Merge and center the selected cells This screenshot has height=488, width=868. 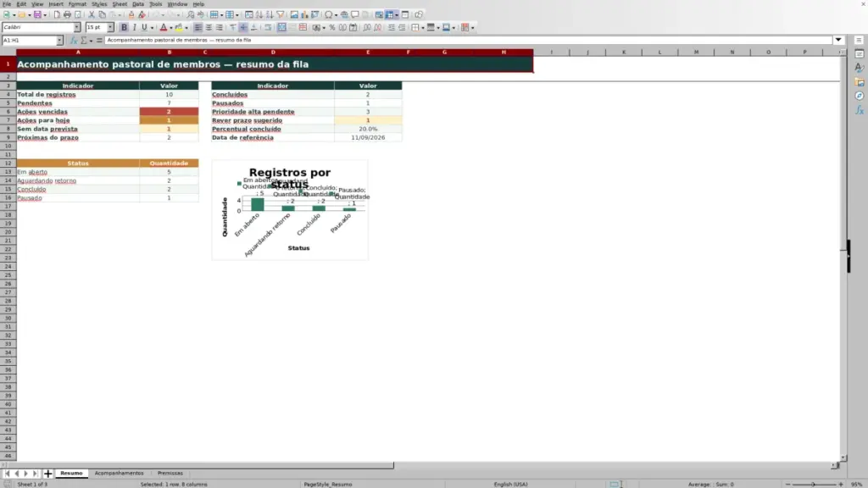click(x=281, y=28)
